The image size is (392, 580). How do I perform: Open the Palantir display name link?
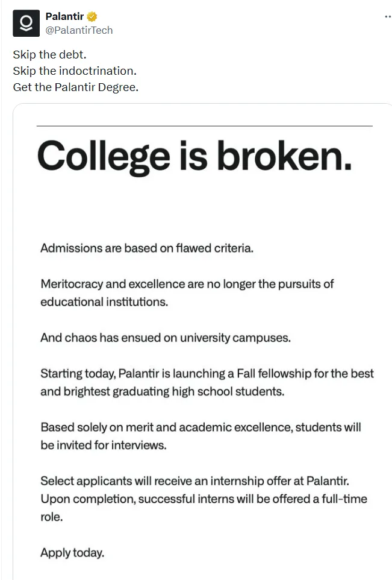64,17
